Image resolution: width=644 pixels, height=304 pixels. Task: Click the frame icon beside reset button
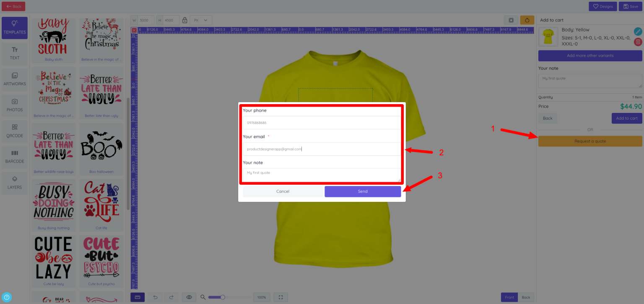(x=511, y=20)
